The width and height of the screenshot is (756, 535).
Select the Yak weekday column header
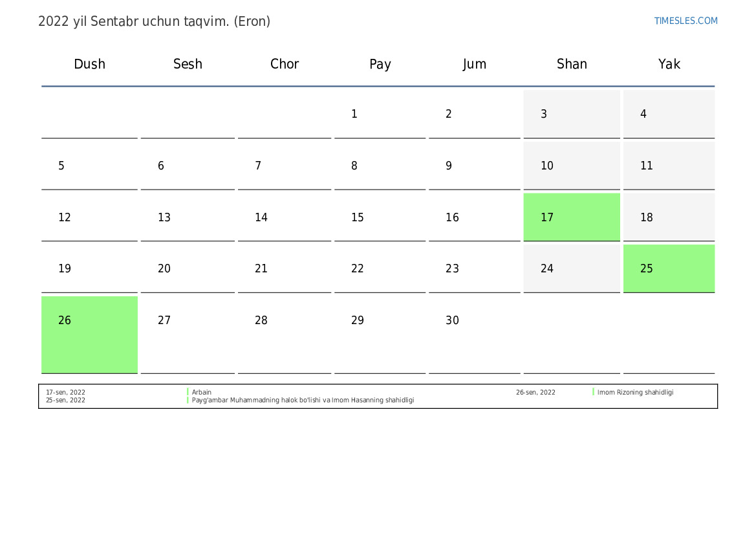point(669,64)
